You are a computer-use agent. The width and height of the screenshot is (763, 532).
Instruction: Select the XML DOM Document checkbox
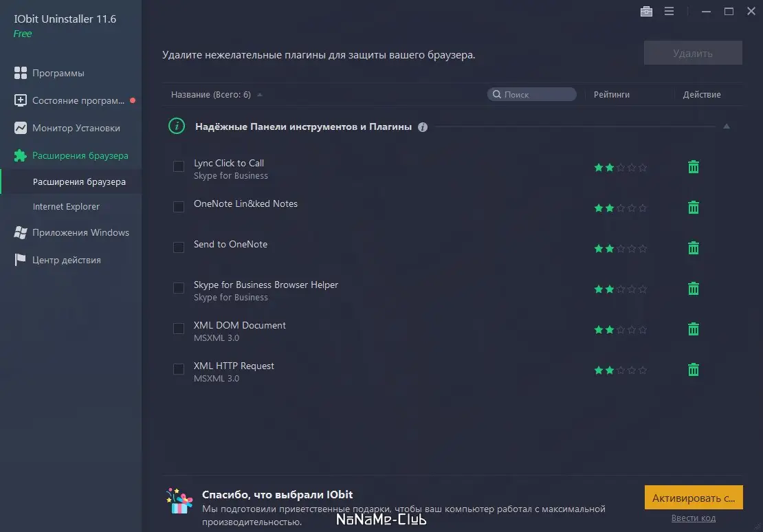(179, 329)
